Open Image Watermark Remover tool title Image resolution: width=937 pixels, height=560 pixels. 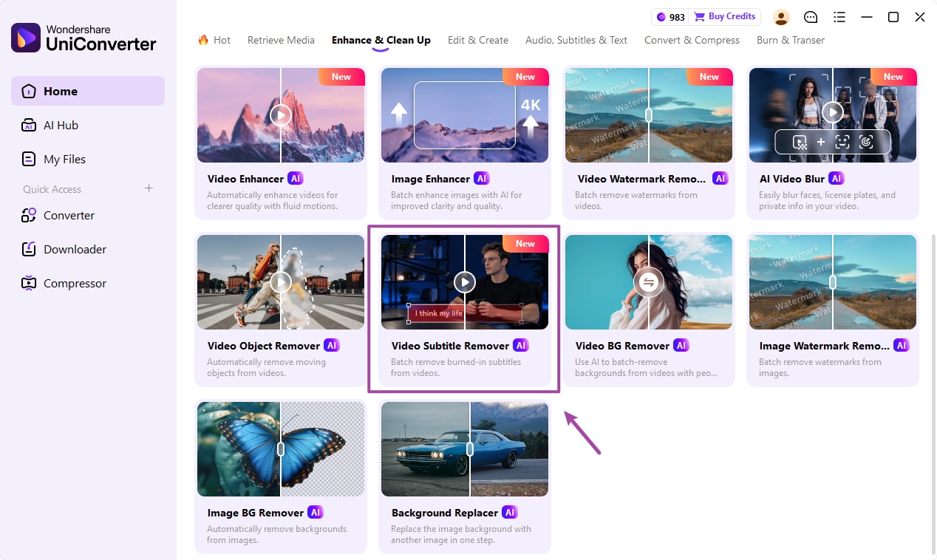(x=824, y=346)
